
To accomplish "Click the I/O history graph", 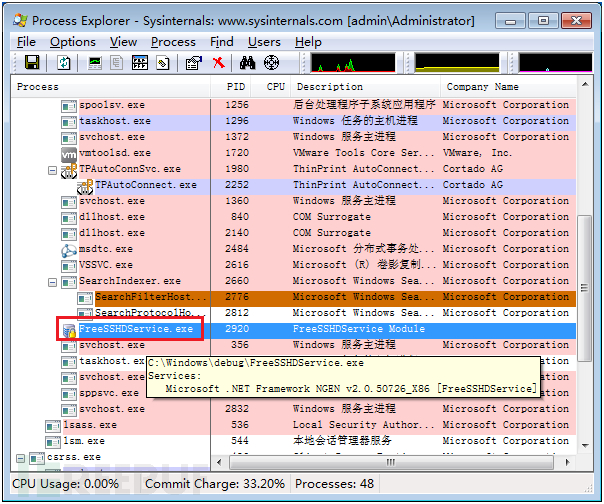I will (x=555, y=62).
